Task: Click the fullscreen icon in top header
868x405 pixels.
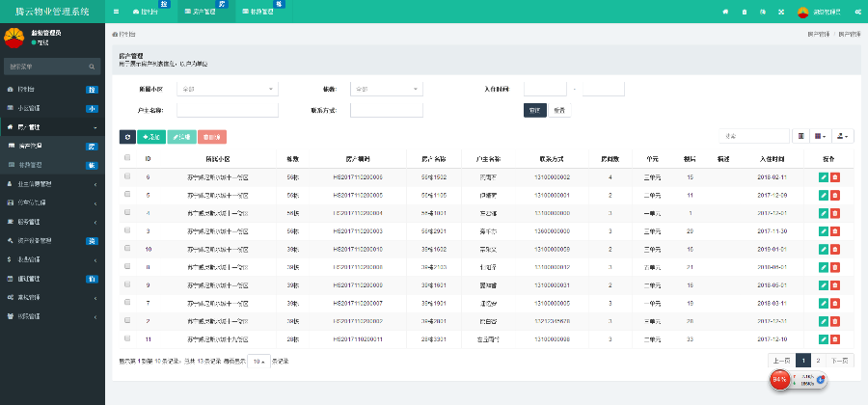Action: (x=781, y=12)
